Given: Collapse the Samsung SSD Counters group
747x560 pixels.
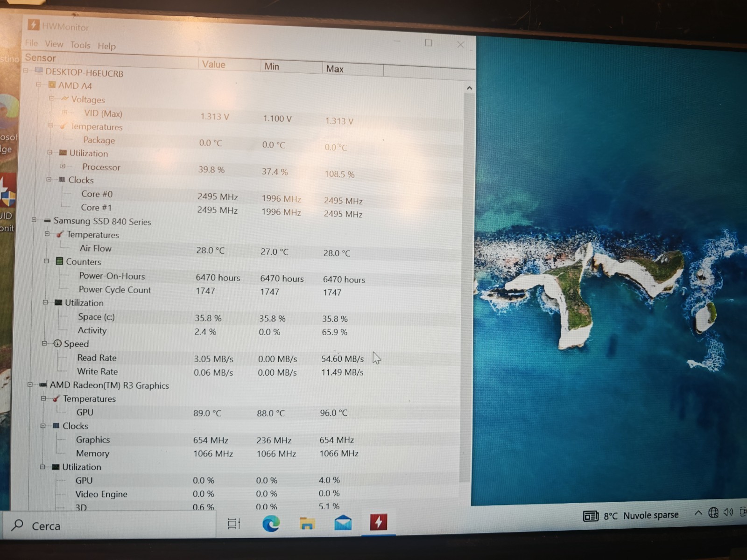Looking at the screenshot, I should point(46,261).
